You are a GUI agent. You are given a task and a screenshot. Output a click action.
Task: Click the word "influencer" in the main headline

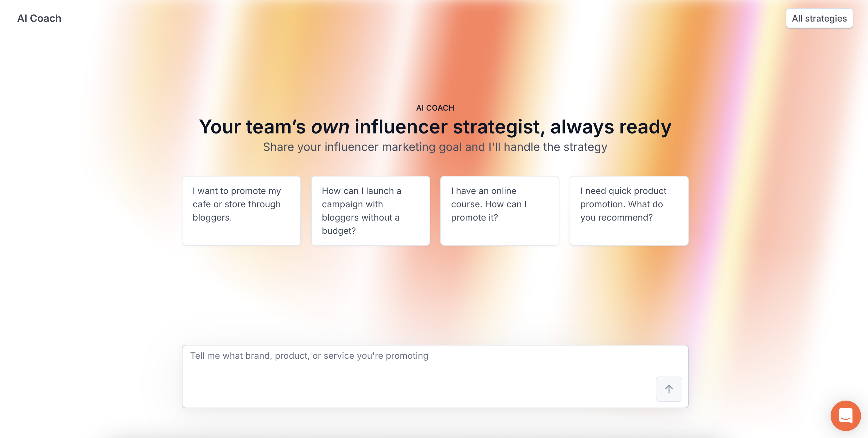401,127
